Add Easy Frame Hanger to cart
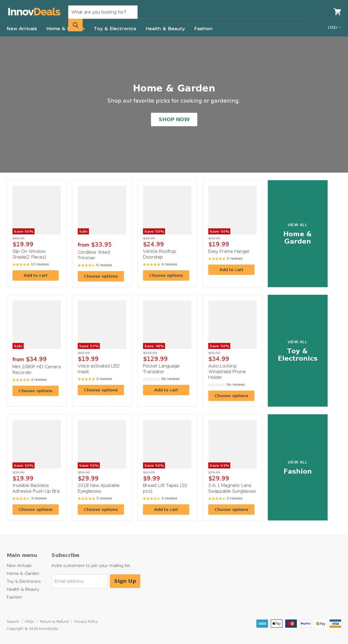 tap(231, 270)
